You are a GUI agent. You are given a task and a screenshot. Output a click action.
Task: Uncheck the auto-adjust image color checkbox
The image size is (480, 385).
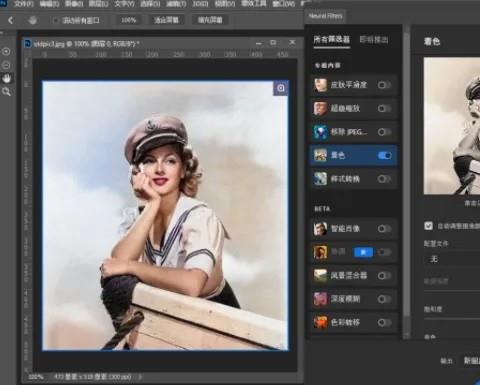coord(428,226)
